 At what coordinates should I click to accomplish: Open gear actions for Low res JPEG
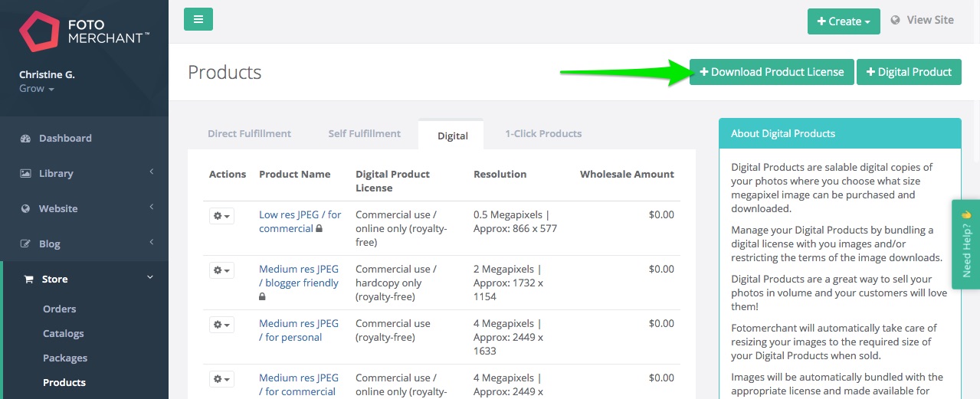(221, 216)
